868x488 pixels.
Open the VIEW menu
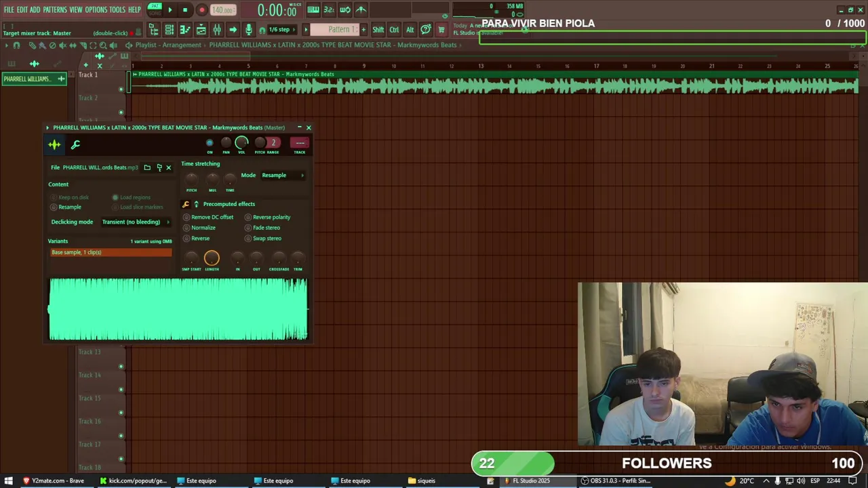[x=76, y=10]
